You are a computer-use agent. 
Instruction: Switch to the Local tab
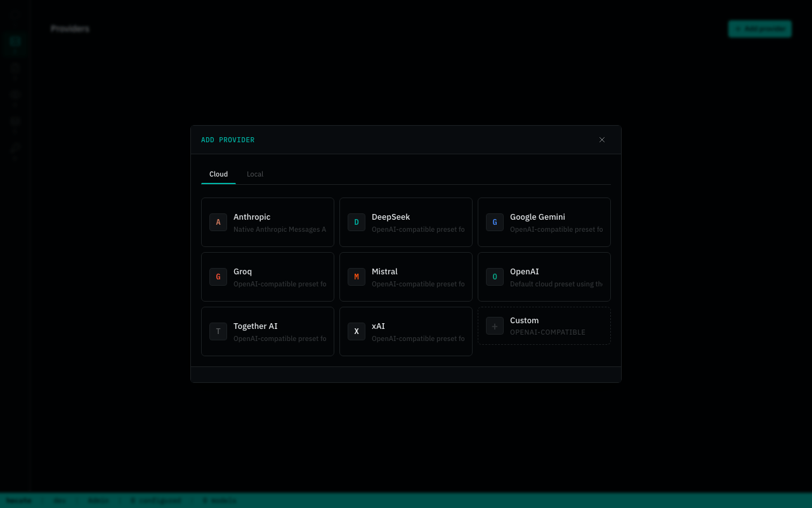255,174
